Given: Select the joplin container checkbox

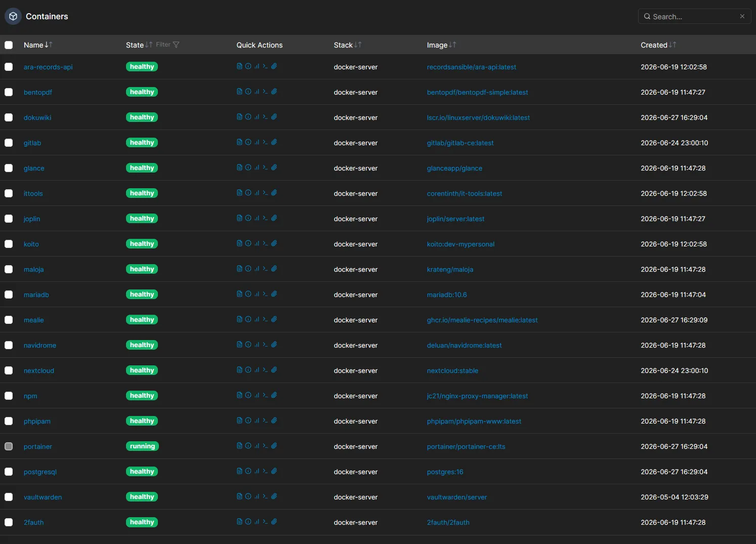Looking at the screenshot, I should 9,219.
